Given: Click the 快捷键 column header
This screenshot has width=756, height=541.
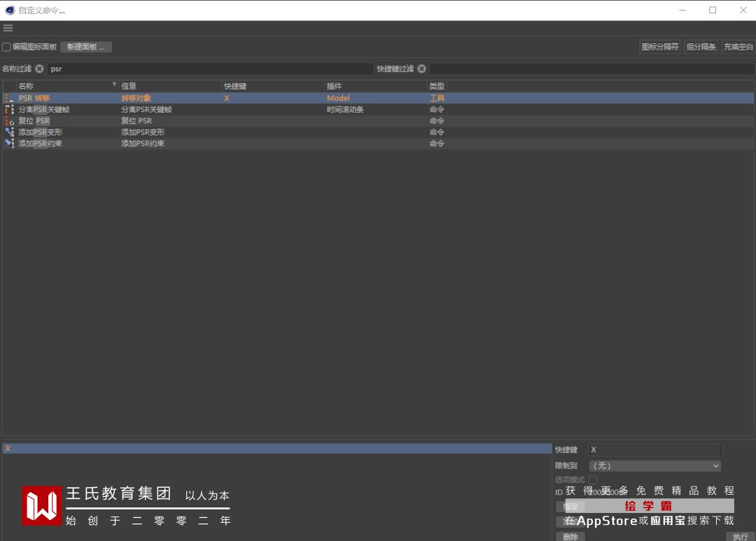Looking at the screenshot, I should 235,86.
